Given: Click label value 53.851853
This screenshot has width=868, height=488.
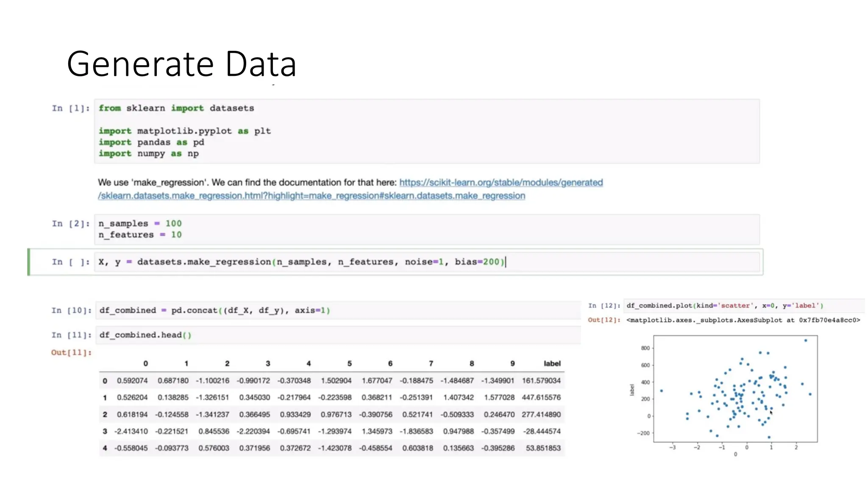Looking at the screenshot, I should 543,448.
